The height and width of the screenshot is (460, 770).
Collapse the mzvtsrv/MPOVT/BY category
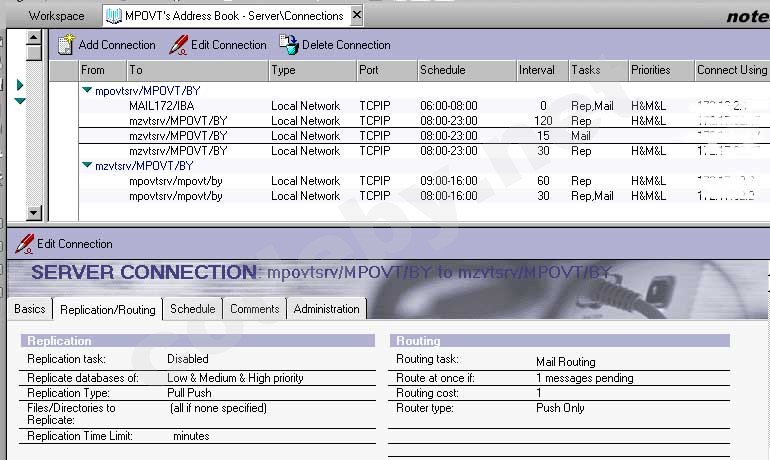pyautogui.click(x=87, y=166)
